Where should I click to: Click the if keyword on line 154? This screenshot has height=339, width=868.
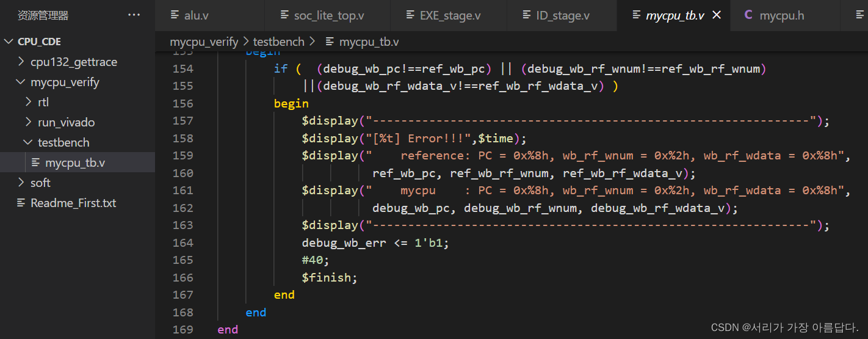coord(280,68)
